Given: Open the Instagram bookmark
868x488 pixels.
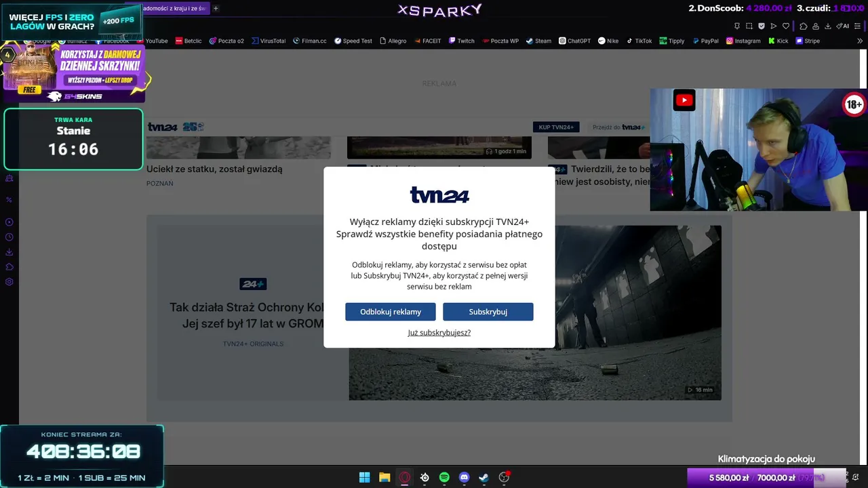Looking at the screenshot, I should [x=743, y=41].
